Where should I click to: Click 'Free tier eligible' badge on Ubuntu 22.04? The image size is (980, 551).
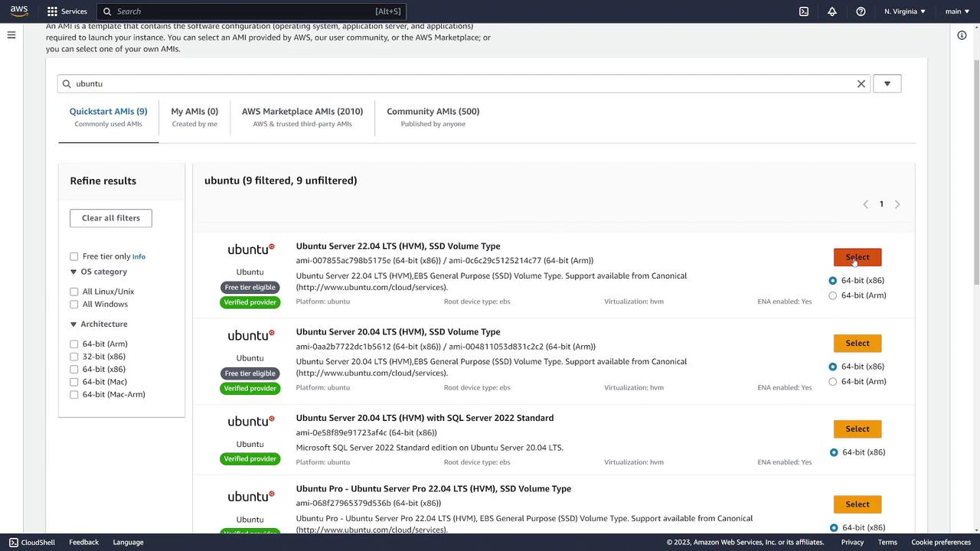point(250,288)
